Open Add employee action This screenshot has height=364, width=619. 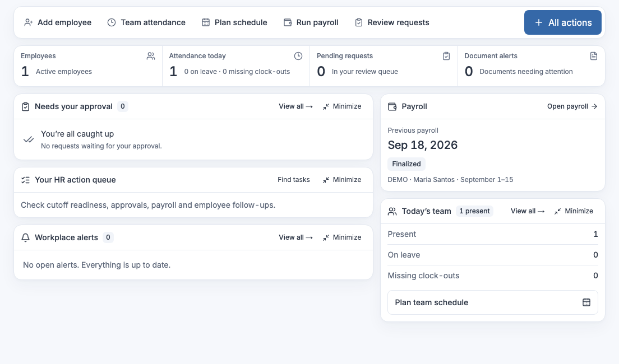coord(58,22)
